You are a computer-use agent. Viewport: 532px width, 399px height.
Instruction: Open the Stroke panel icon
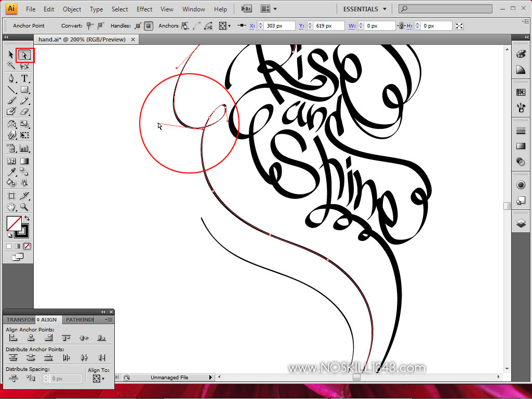pyautogui.click(x=521, y=130)
